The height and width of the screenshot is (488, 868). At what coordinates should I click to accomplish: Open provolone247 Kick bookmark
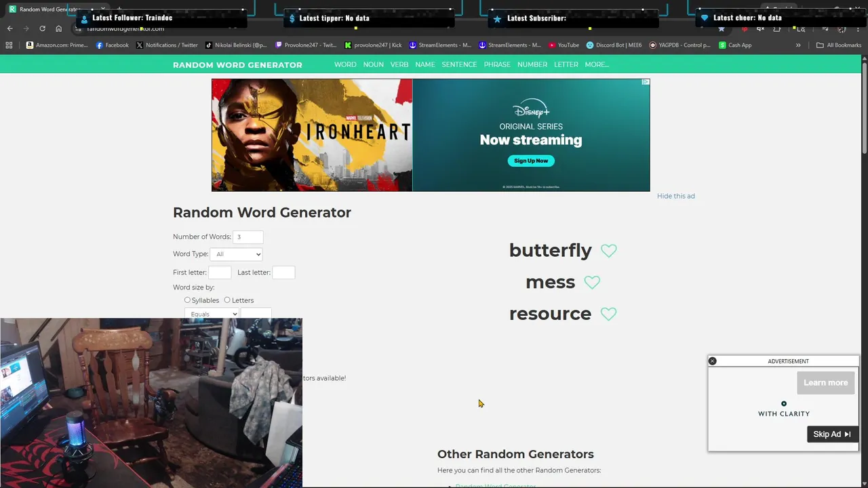pyautogui.click(x=373, y=45)
